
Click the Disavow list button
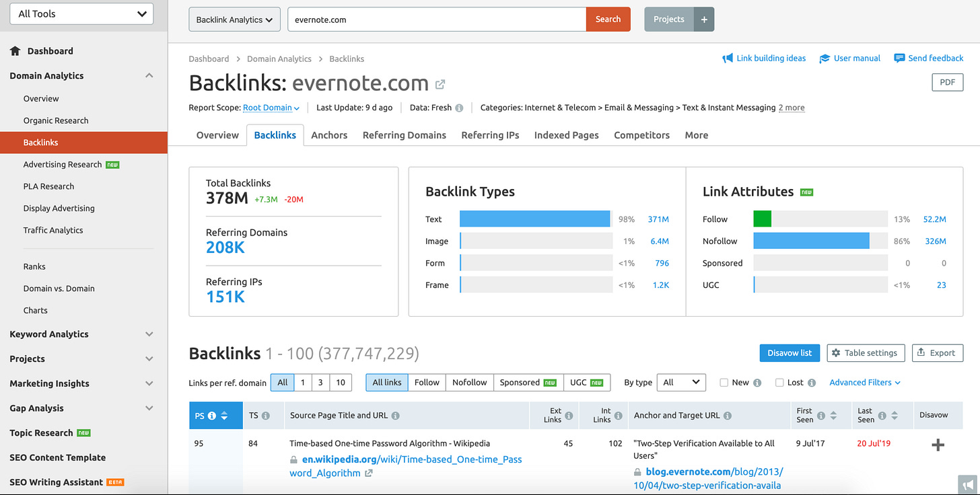pyautogui.click(x=790, y=353)
